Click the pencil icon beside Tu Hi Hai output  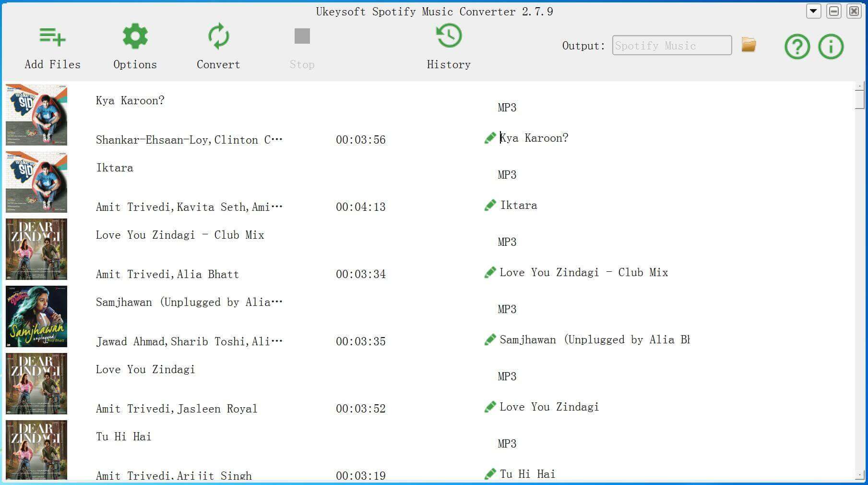coord(490,474)
